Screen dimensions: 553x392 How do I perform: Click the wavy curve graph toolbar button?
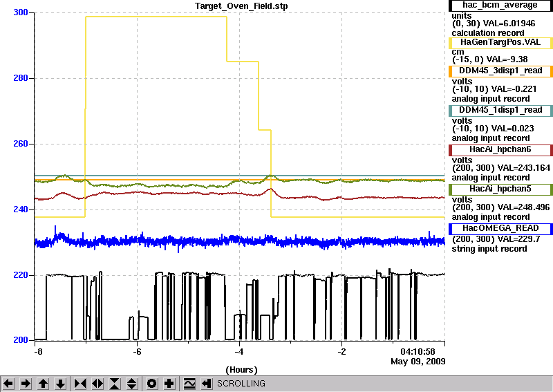189,384
